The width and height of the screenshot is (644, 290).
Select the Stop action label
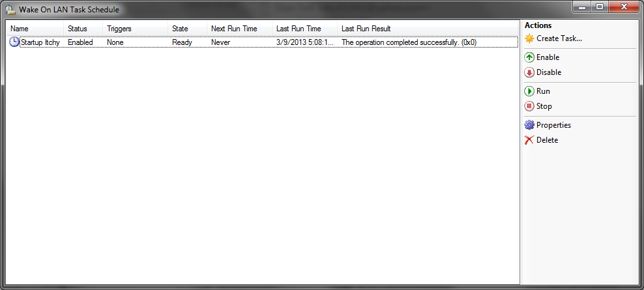pos(544,106)
